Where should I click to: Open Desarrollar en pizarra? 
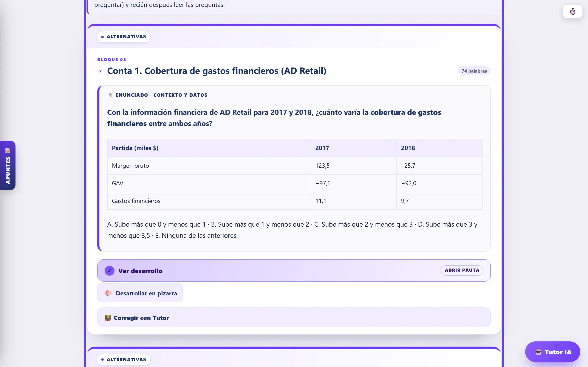click(140, 293)
